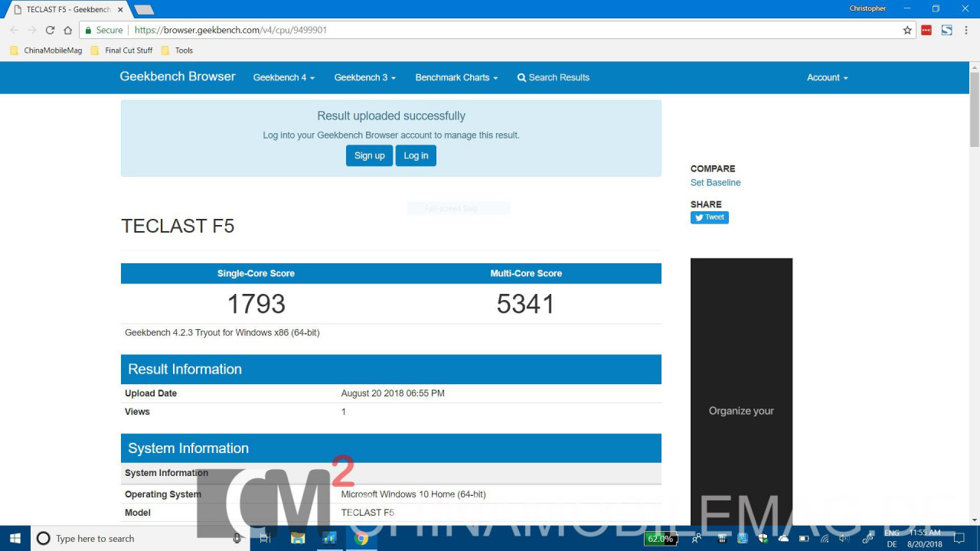Select the single-core score 1793
The image size is (980, 551).
[256, 305]
